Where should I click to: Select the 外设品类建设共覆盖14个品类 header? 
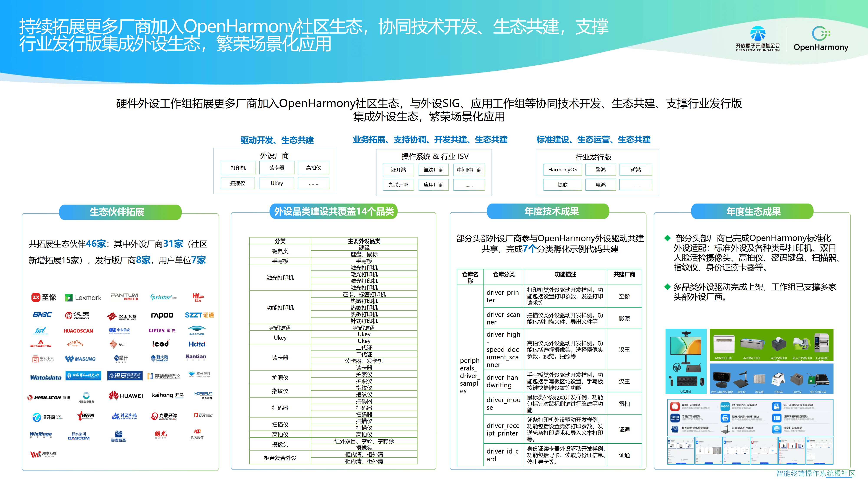point(334,211)
